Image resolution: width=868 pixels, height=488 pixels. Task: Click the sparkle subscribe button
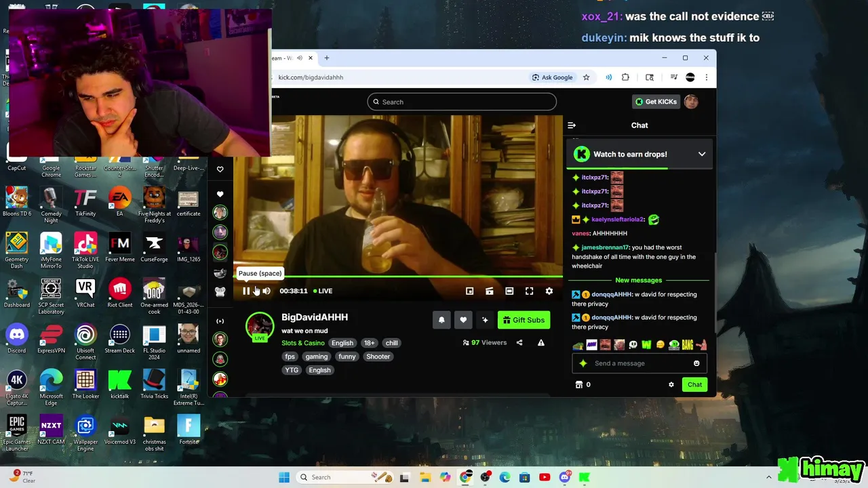click(x=485, y=320)
